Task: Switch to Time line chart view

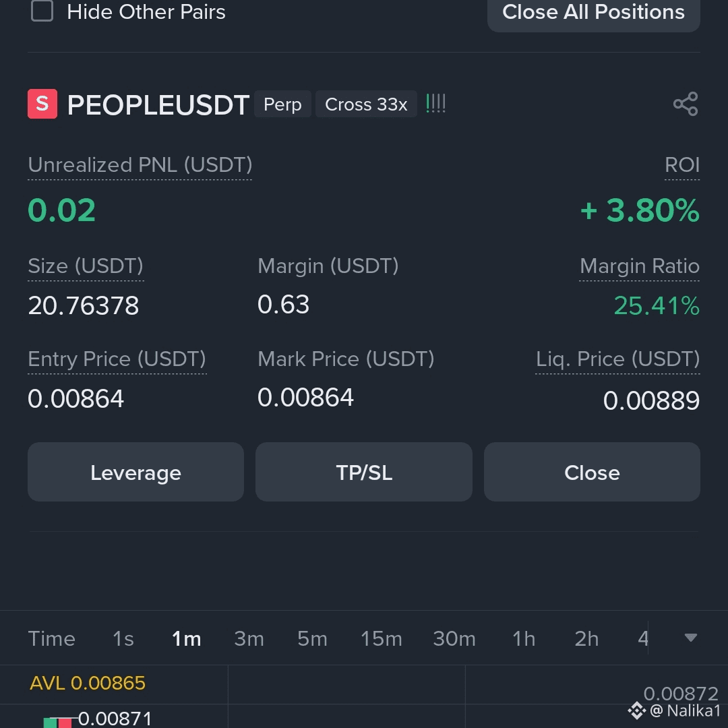Action: click(x=51, y=639)
